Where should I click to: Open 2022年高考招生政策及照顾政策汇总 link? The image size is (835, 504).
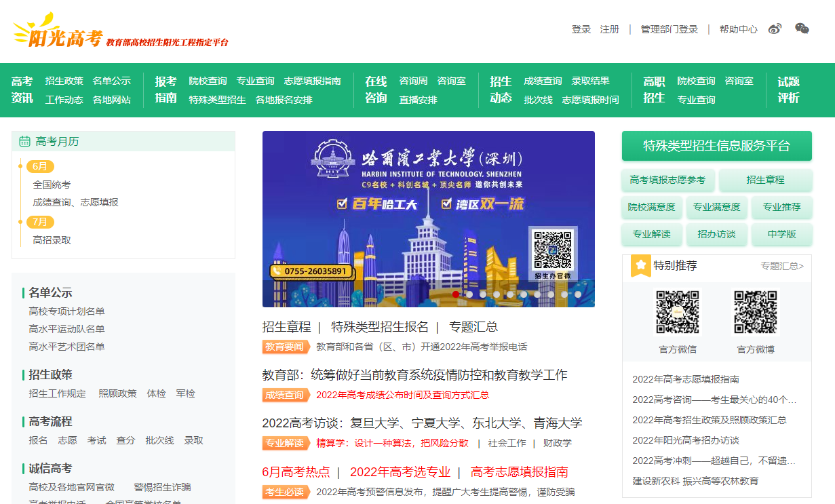tap(710, 420)
